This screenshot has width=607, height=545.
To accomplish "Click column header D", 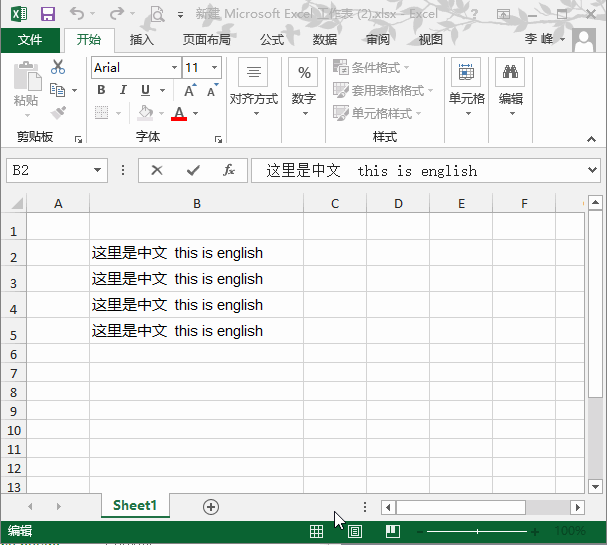I will tap(398, 204).
